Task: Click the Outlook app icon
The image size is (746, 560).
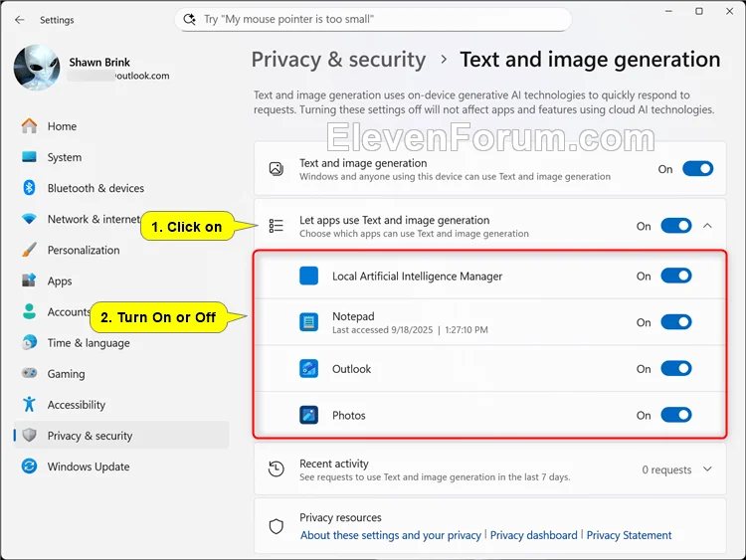Action: click(308, 369)
